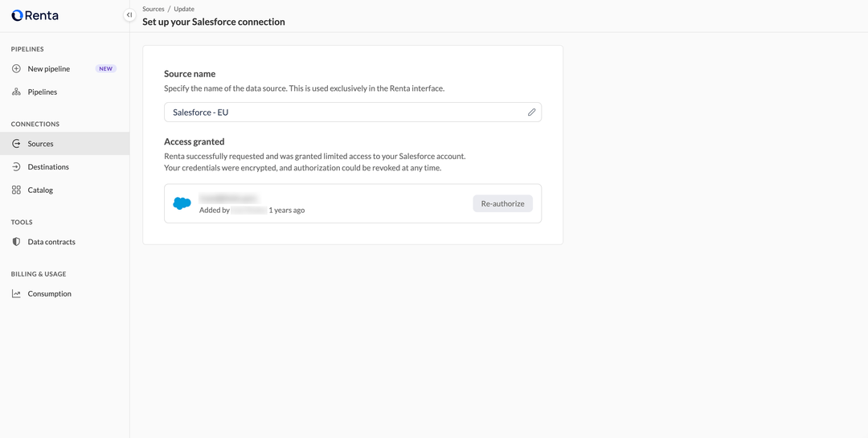The image size is (868, 438).
Task: Click the New pipeline plus icon
Action: coord(16,68)
